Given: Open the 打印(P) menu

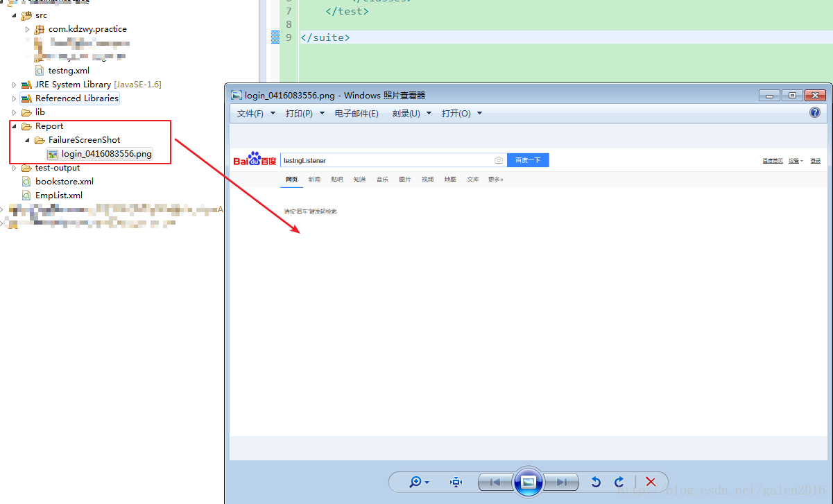Looking at the screenshot, I should click(305, 114).
